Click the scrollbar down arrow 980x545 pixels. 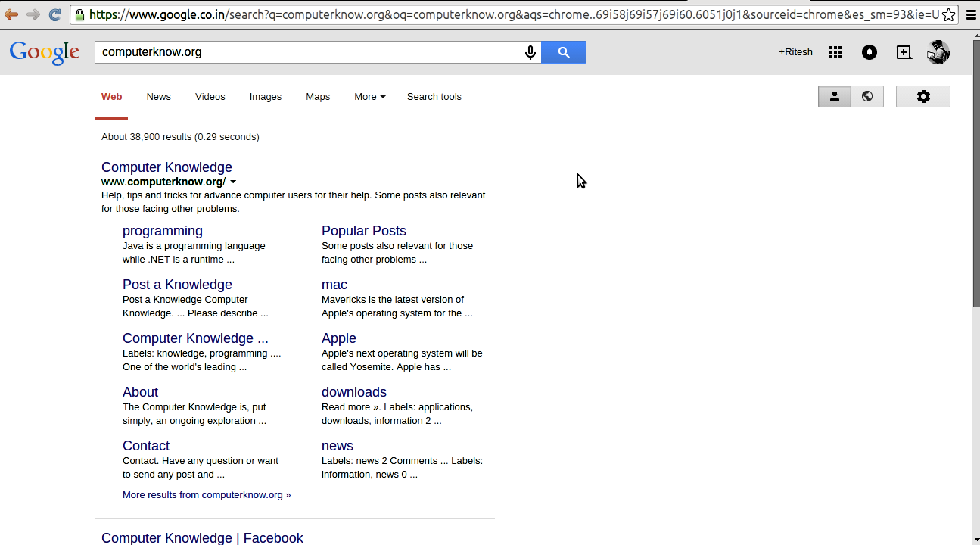click(x=976, y=539)
